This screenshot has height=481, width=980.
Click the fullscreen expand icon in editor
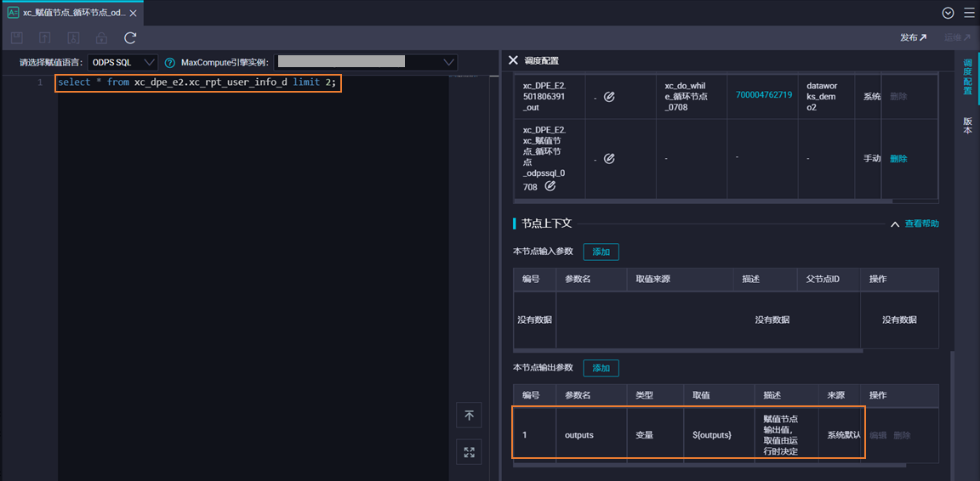[x=469, y=452]
